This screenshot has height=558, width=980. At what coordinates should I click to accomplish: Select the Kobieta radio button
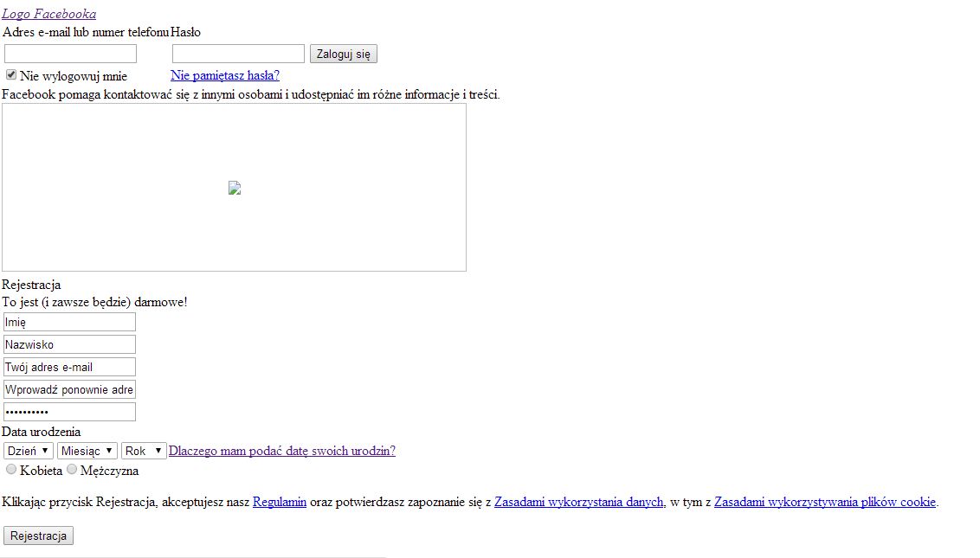tap(11, 470)
